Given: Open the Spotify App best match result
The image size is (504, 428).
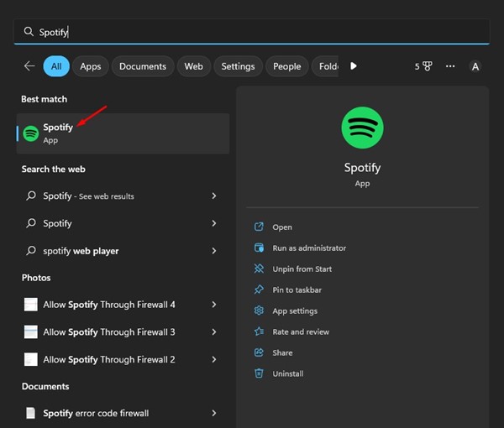Looking at the screenshot, I should 123,133.
